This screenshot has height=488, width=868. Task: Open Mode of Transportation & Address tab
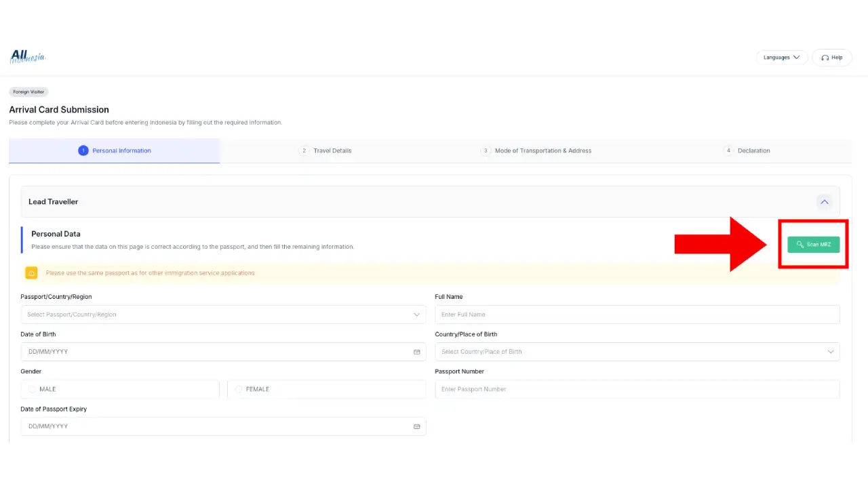[x=536, y=150]
